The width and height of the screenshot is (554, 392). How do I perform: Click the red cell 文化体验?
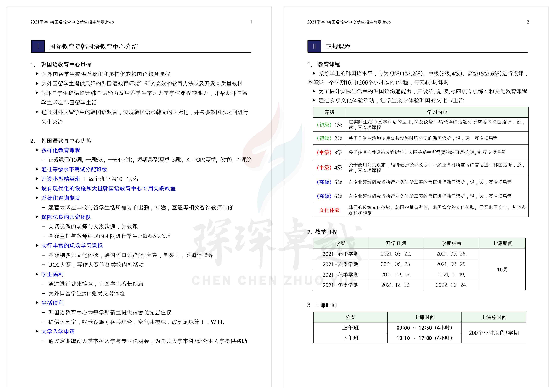pyautogui.click(x=329, y=210)
